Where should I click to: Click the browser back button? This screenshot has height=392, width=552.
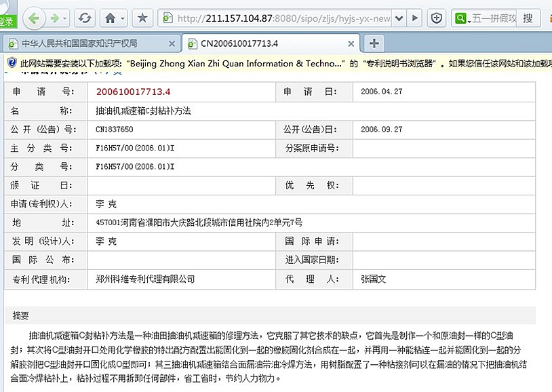click(x=35, y=17)
